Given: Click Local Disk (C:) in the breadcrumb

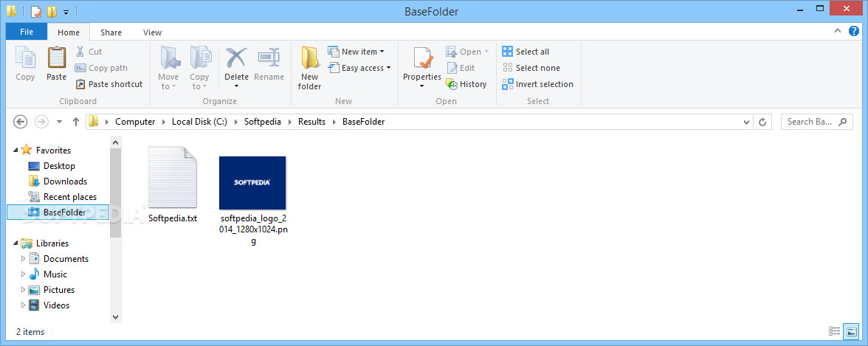Looking at the screenshot, I should click(x=199, y=122).
